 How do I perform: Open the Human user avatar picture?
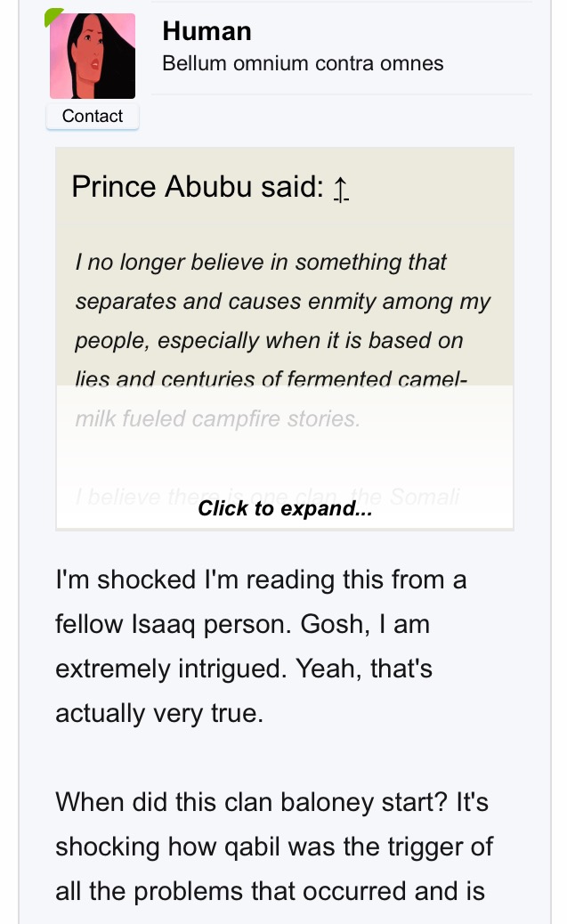(93, 56)
